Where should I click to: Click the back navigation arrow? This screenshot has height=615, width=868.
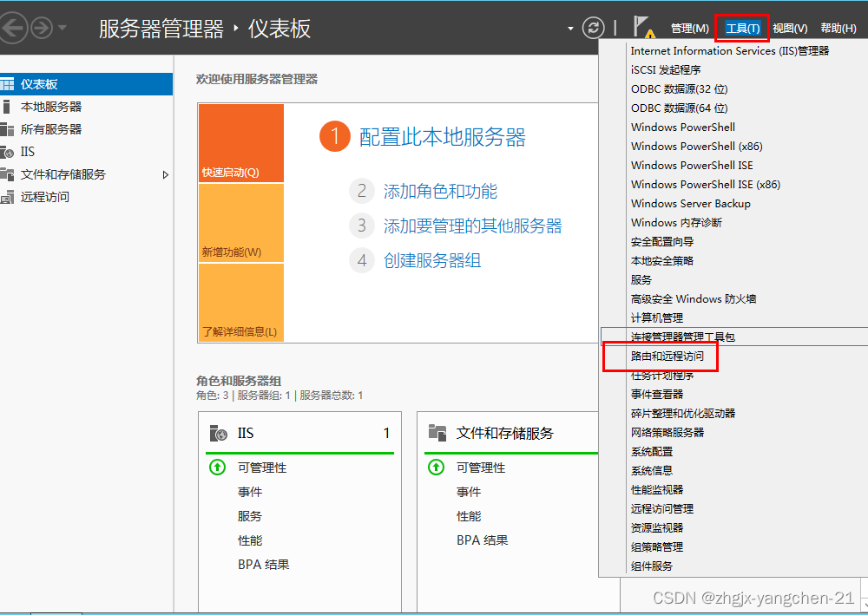coord(12,28)
